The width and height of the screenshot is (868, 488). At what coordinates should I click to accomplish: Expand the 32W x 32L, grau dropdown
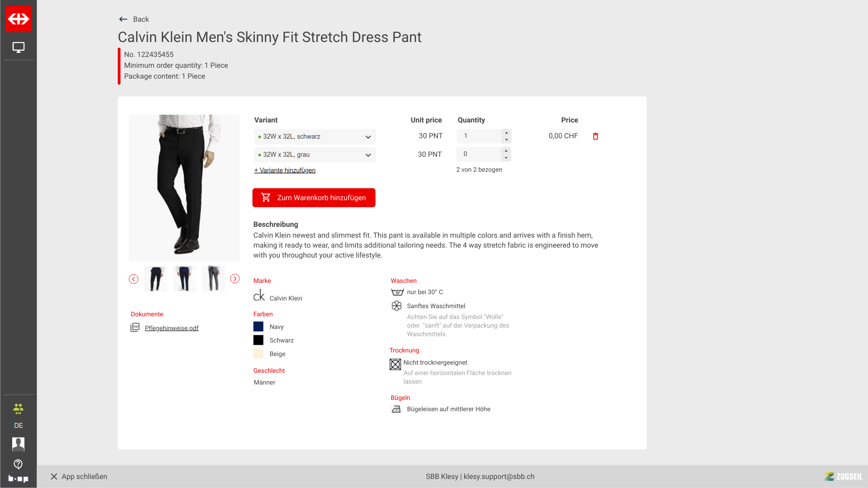(x=315, y=155)
